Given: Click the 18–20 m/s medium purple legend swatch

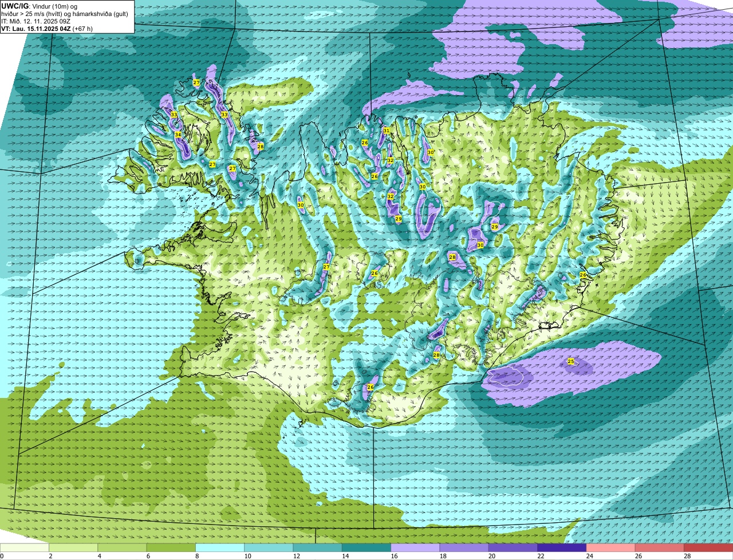Looking at the screenshot, I should click(x=464, y=547).
